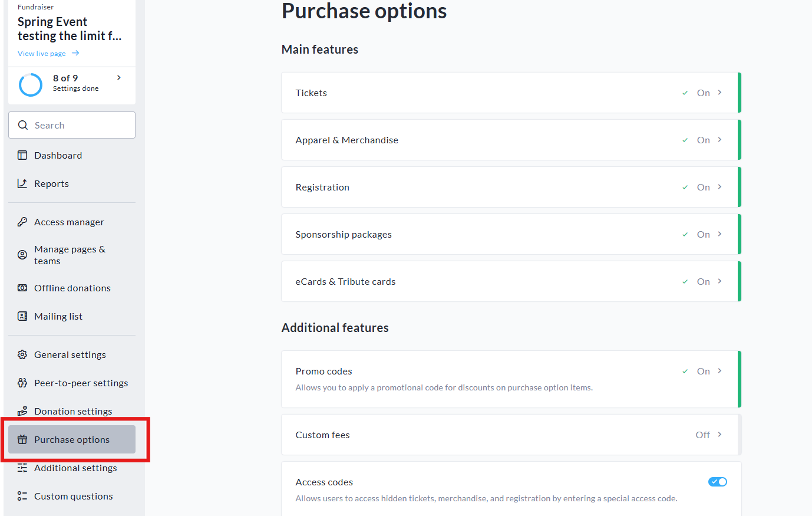The height and width of the screenshot is (516, 812).
Task: Click the General settings gear icon
Action: point(22,354)
